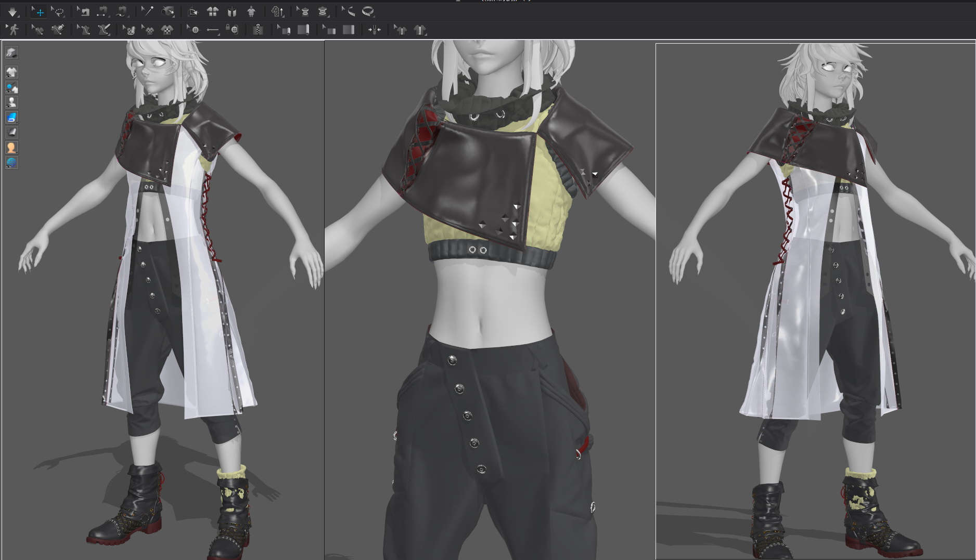
Task: Expand the orange avatar render style options
Action: pos(11,148)
